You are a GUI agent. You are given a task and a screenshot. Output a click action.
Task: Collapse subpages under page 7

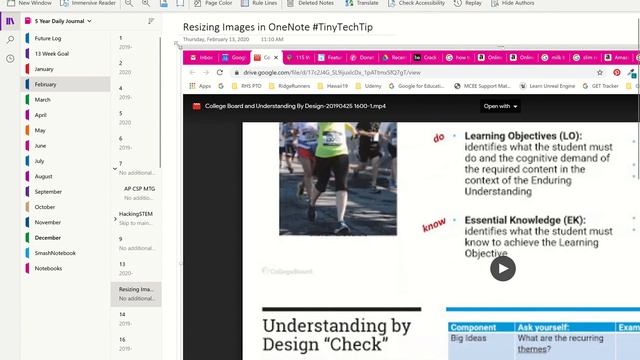point(115,168)
